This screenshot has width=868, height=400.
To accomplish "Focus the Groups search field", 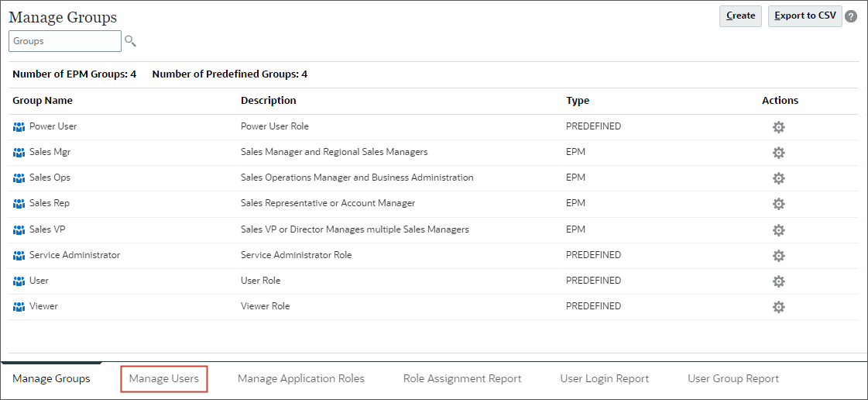I will (65, 41).
